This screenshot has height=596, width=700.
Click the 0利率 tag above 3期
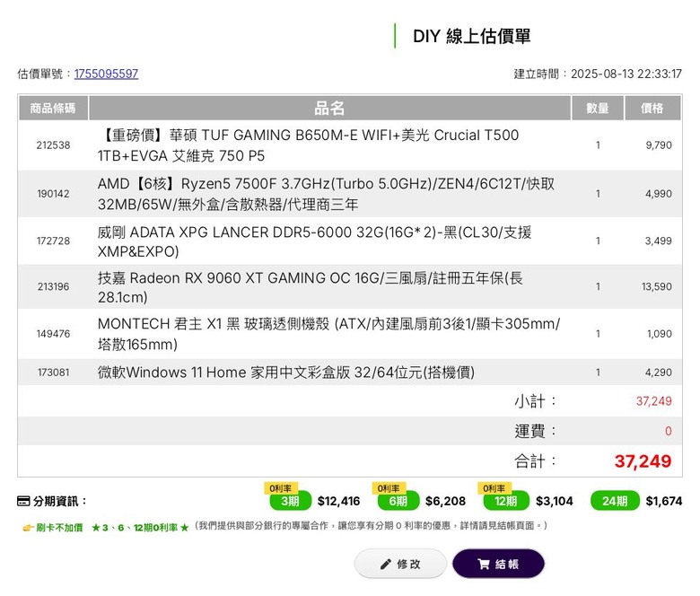(x=281, y=488)
